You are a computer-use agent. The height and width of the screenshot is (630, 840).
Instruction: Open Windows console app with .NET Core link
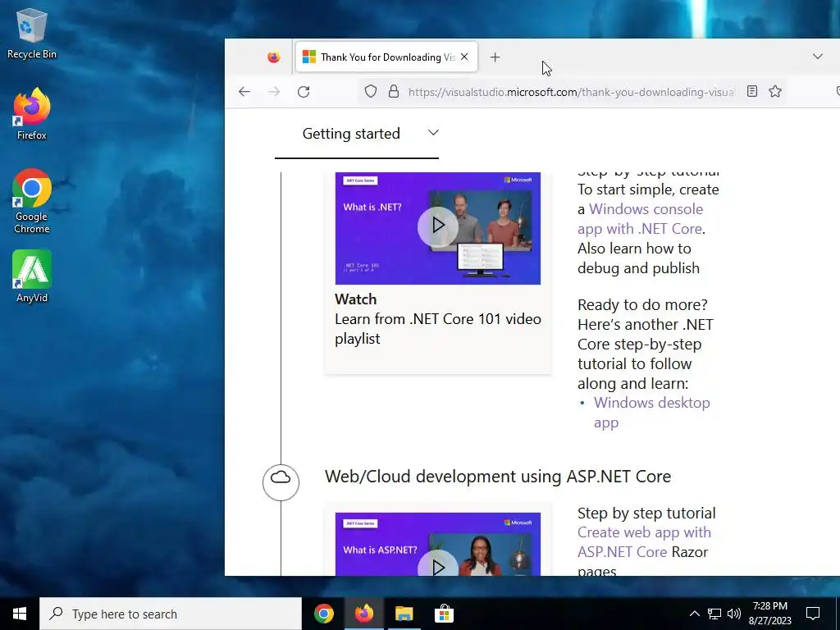(641, 218)
